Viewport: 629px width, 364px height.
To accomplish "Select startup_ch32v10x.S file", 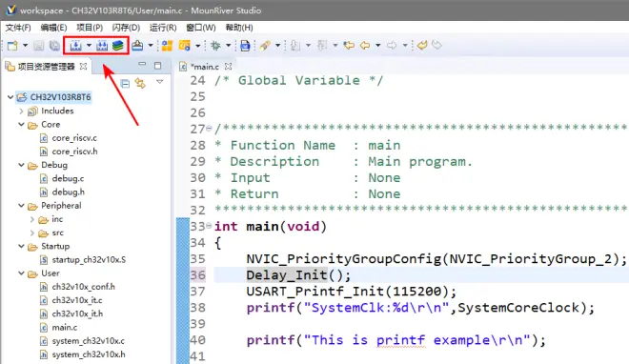I will click(x=89, y=260).
